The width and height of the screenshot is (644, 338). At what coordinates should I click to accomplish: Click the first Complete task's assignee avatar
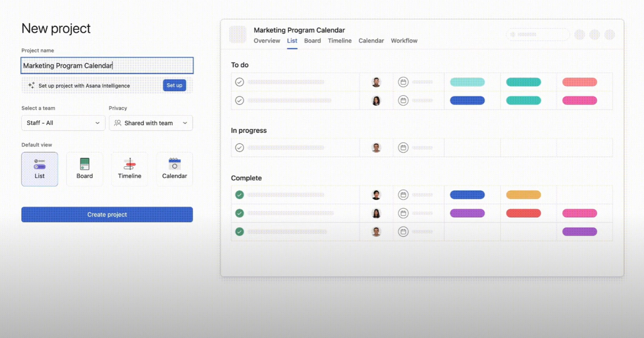pyautogui.click(x=376, y=195)
